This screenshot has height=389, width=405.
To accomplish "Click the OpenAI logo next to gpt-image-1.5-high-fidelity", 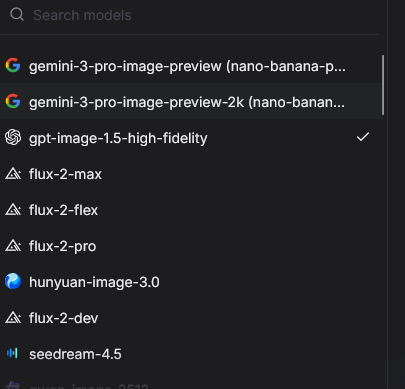I will (x=13, y=137).
